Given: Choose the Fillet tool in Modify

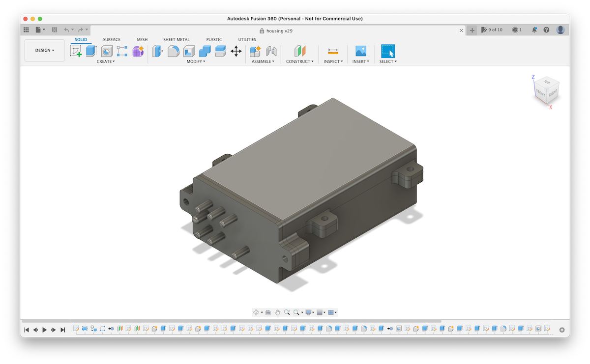Looking at the screenshot, I should click(x=174, y=51).
